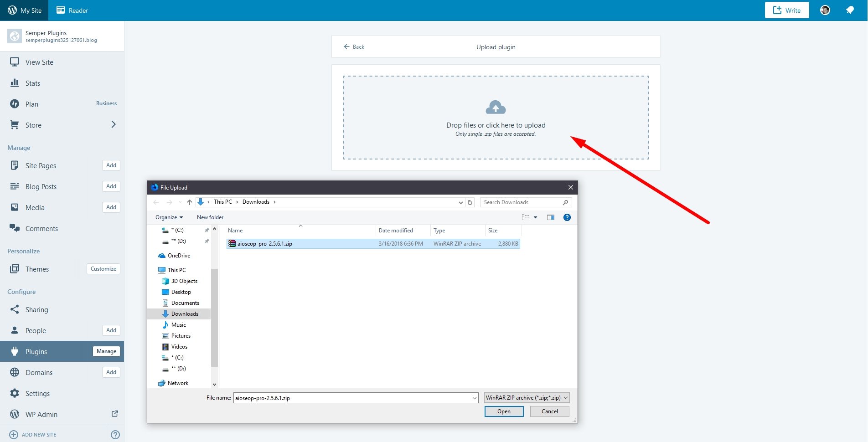This screenshot has height=442, width=868.
Task: Click the Open button
Action: (504, 411)
